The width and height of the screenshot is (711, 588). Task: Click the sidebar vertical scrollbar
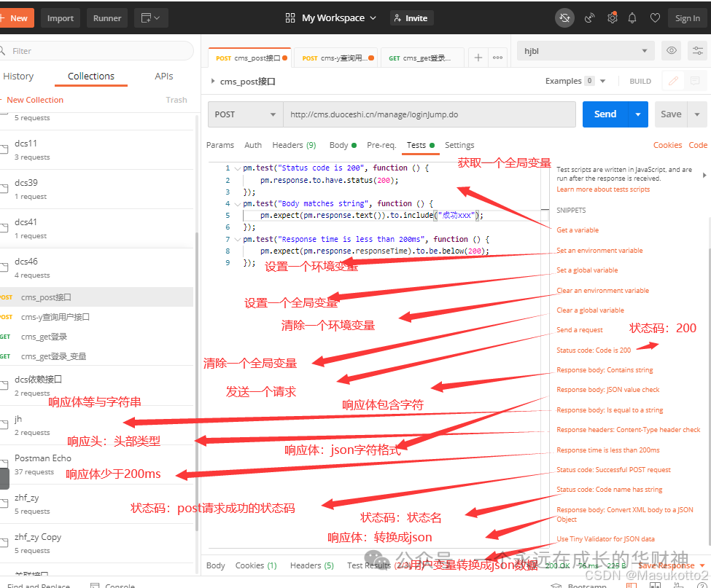(196, 381)
